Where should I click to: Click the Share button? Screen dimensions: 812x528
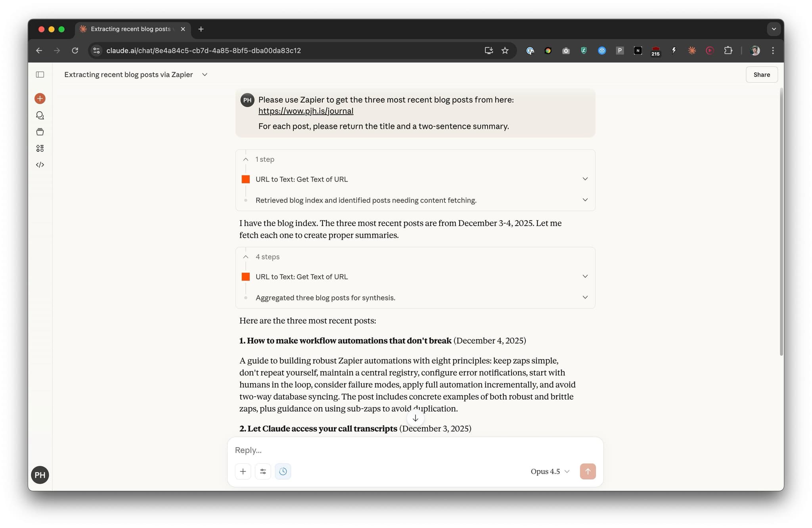click(x=761, y=75)
